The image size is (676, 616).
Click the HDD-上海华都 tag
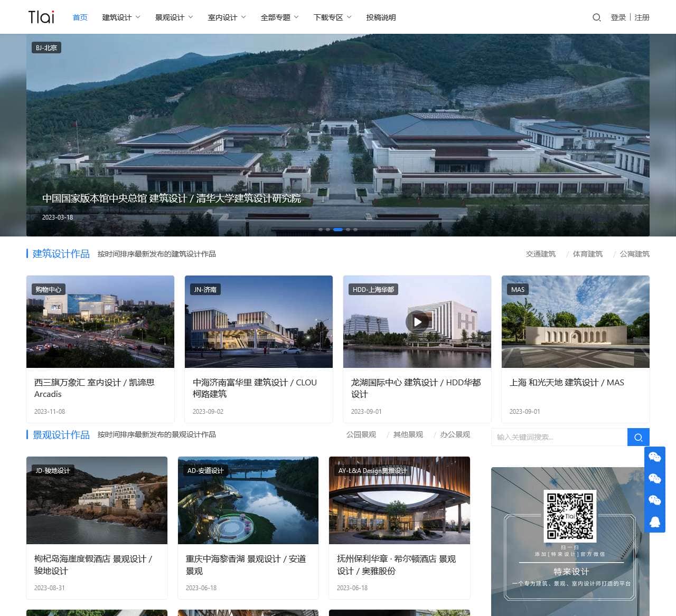click(x=373, y=290)
